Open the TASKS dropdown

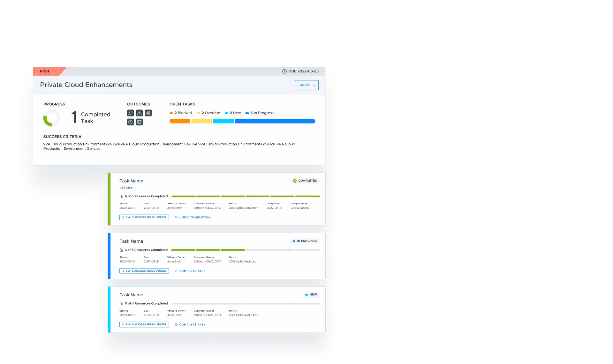click(x=306, y=85)
